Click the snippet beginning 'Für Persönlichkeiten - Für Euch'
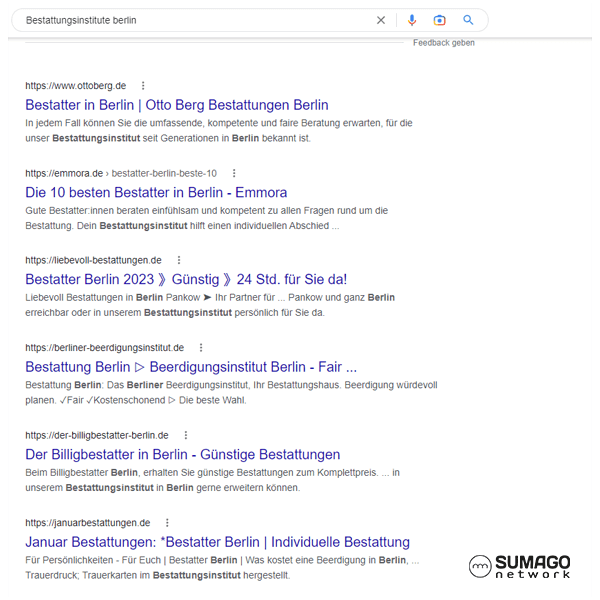Viewport: 600px width, 600px height. pyautogui.click(x=222, y=567)
